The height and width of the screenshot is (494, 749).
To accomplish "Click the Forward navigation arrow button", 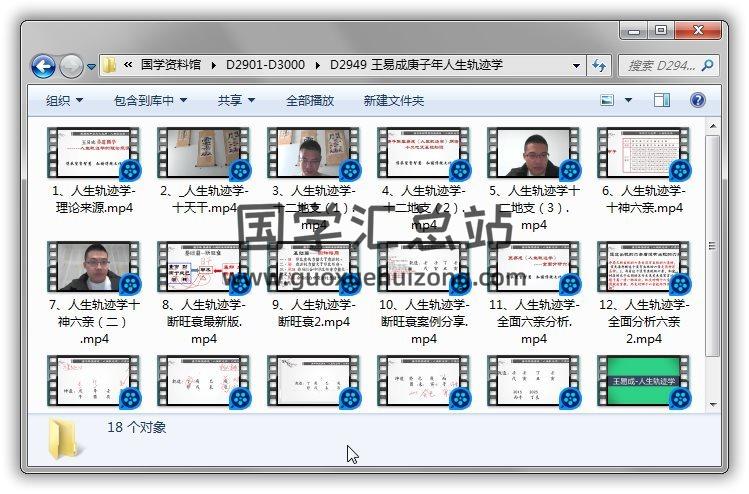I will pos(71,66).
